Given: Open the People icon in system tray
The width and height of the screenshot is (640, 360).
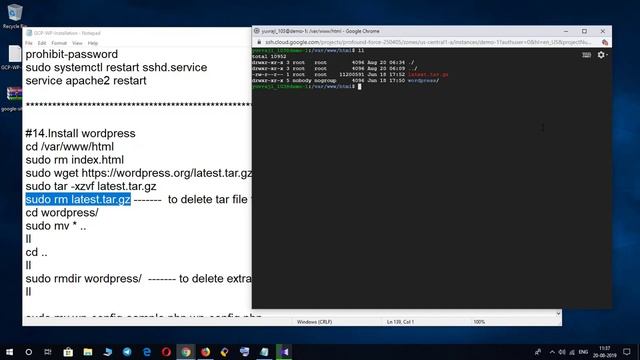Looking at the screenshot, I should pyautogui.click(x=538, y=352).
